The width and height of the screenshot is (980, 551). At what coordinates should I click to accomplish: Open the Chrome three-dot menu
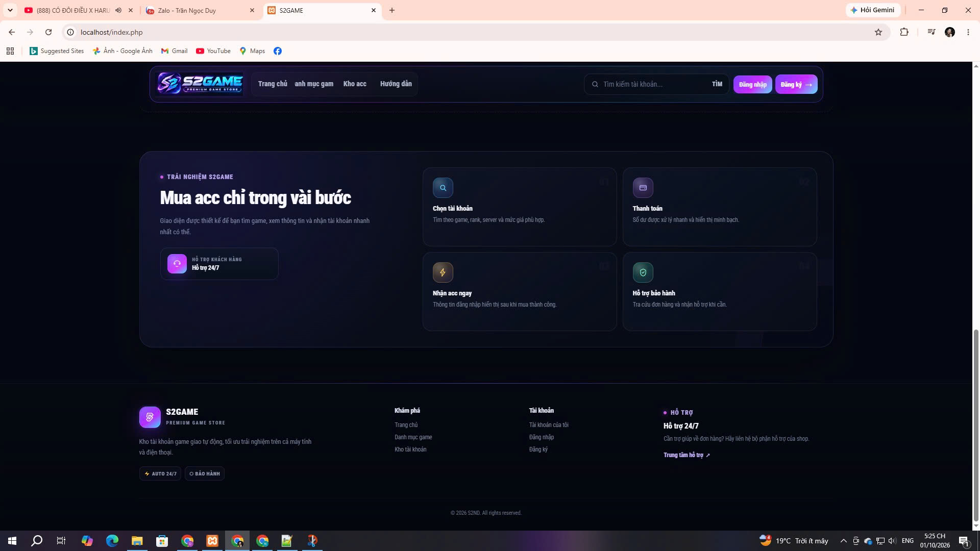point(968,32)
